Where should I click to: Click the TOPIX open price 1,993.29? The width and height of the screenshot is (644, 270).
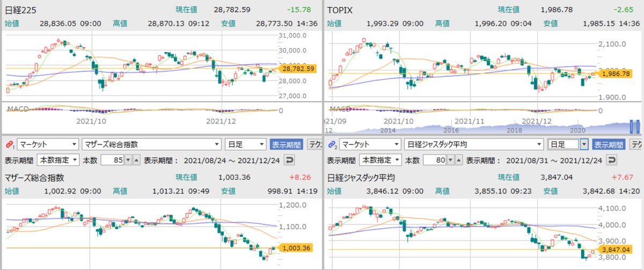tap(383, 23)
